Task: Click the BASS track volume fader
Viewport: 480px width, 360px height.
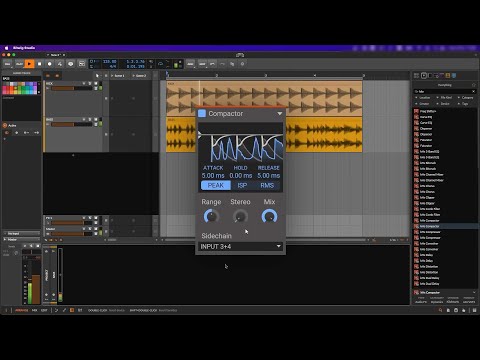Action: [72, 124]
